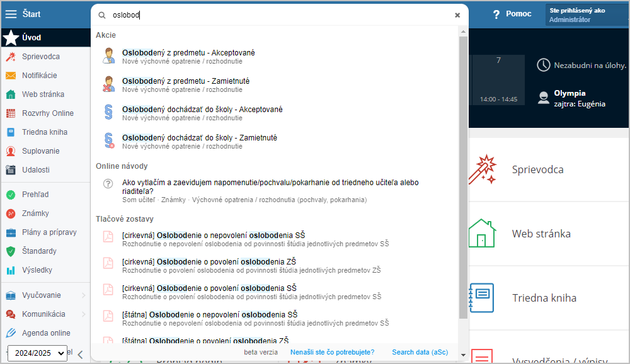Screen dimensions: 630x364
Task: Click the Nenašli ste čo potrebujete? link
Action: click(x=332, y=352)
